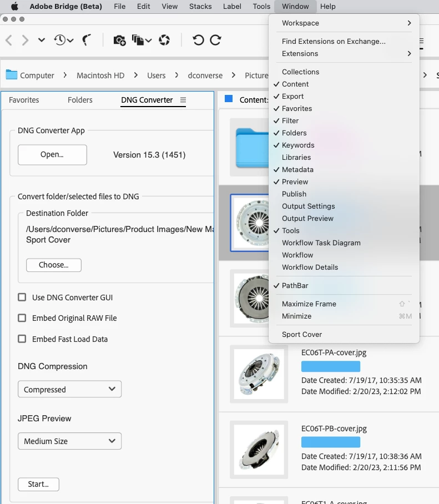The image size is (439, 504).
Task: Switch to the Folders tab
Action: click(x=80, y=100)
